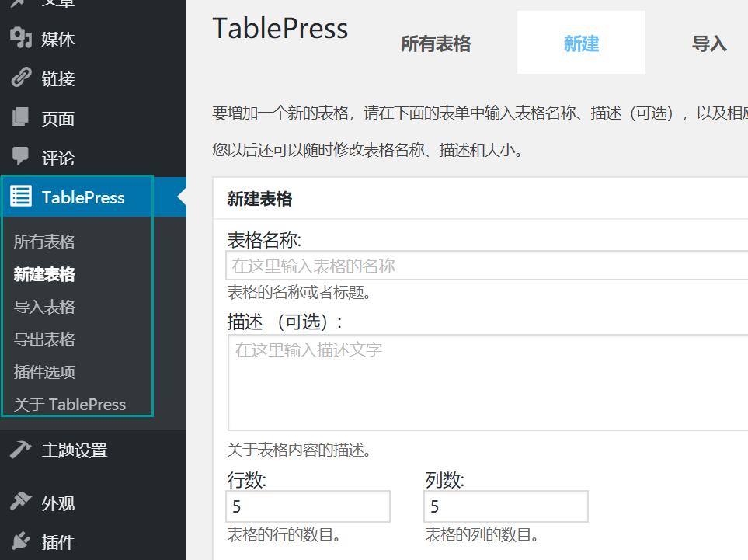
Task: Click the 行数 number field
Action: click(x=308, y=506)
